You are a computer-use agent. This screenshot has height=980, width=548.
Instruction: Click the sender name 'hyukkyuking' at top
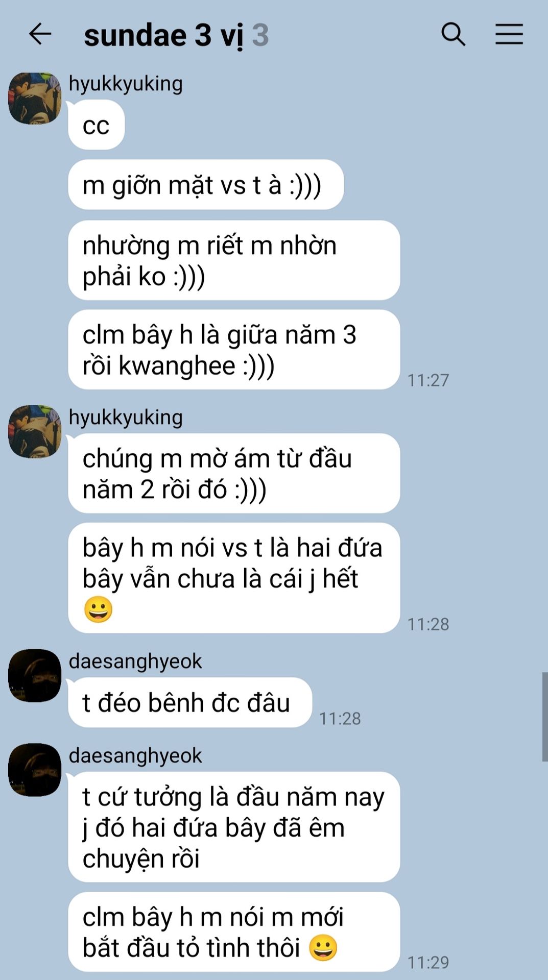click(x=126, y=84)
